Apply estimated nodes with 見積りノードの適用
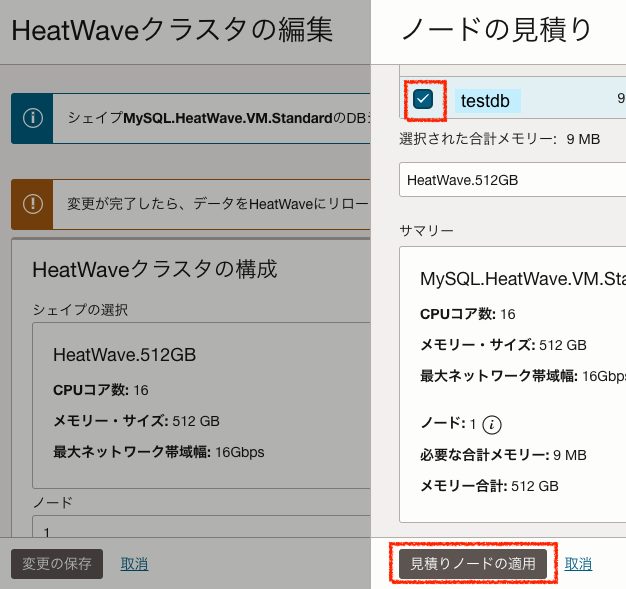Image resolution: width=626 pixels, height=589 pixels. (473, 563)
